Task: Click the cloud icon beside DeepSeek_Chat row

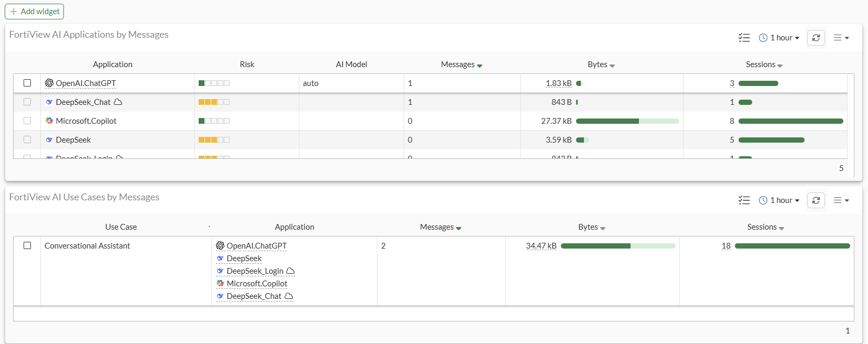Action: (118, 102)
